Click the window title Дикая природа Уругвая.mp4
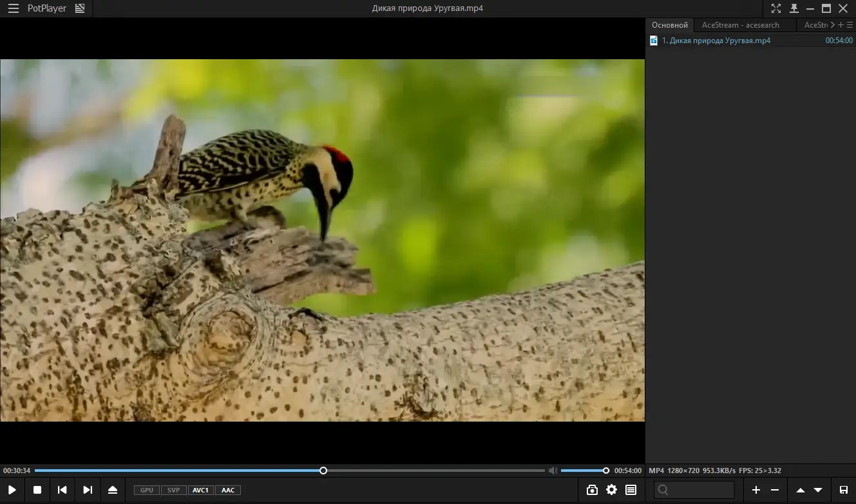 pyautogui.click(x=428, y=8)
